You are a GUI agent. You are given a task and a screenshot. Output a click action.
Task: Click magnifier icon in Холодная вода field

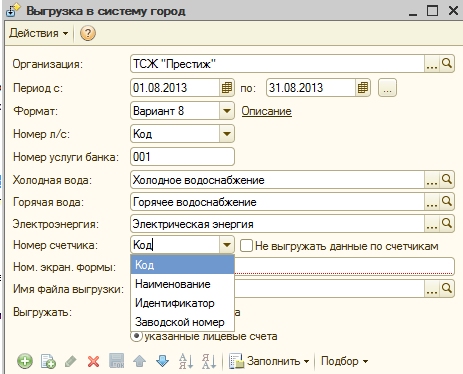pyautogui.click(x=447, y=180)
